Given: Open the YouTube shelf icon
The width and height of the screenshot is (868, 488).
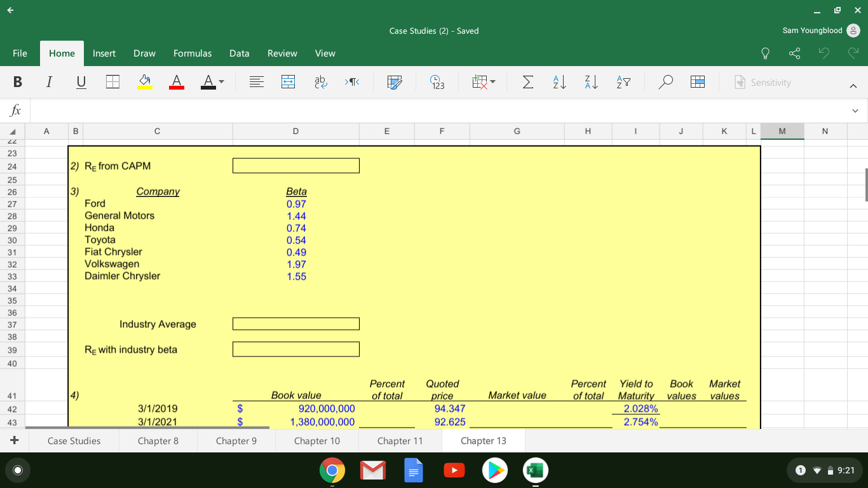Looking at the screenshot, I should coord(454,471).
